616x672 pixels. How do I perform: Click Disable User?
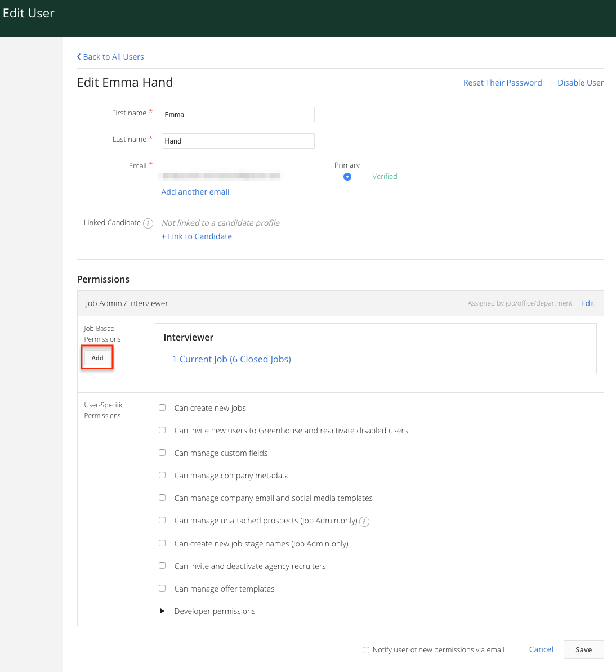pyautogui.click(x=580, y=82)
